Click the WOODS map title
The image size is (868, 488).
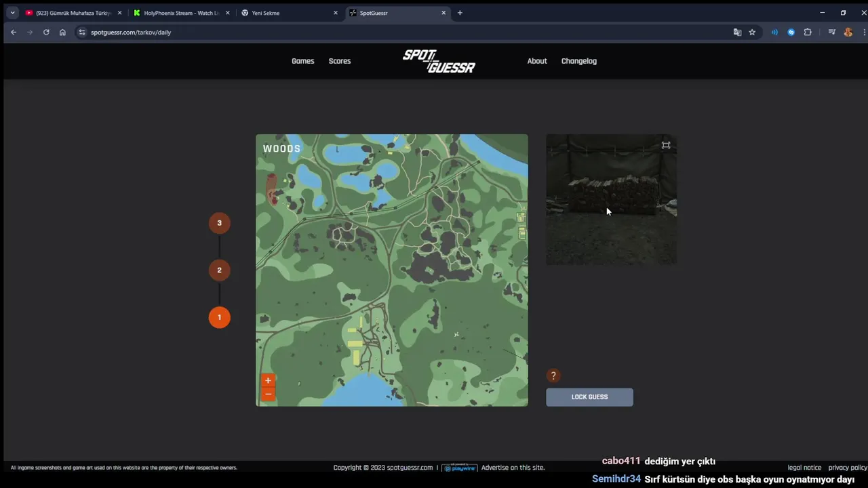tap(281, 148)
